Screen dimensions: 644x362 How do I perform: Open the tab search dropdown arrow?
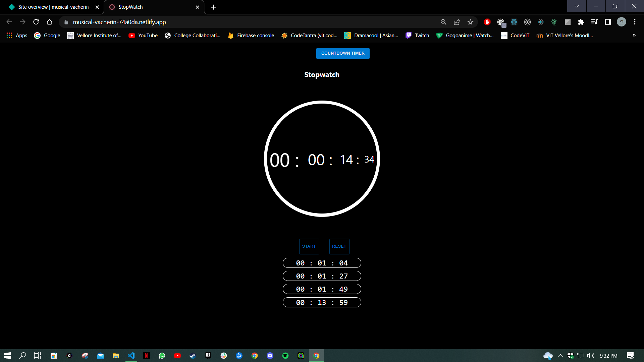[576, 6]
